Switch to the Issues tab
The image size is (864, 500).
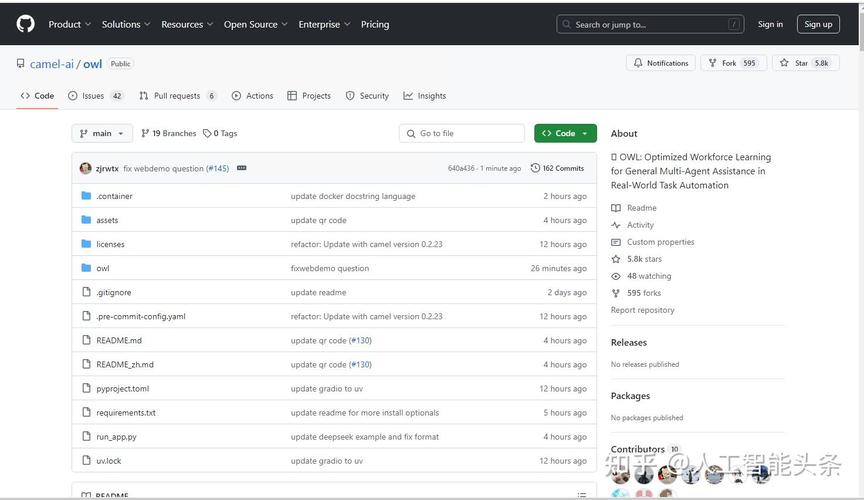(95, 95)
